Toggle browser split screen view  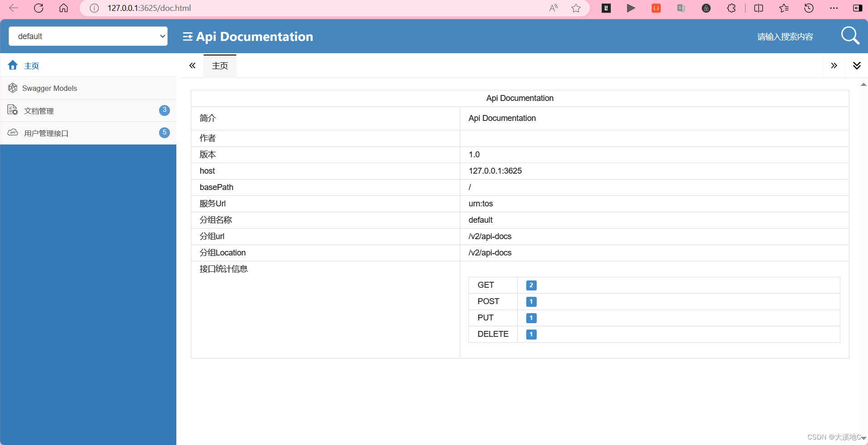(x=759, y=8)
